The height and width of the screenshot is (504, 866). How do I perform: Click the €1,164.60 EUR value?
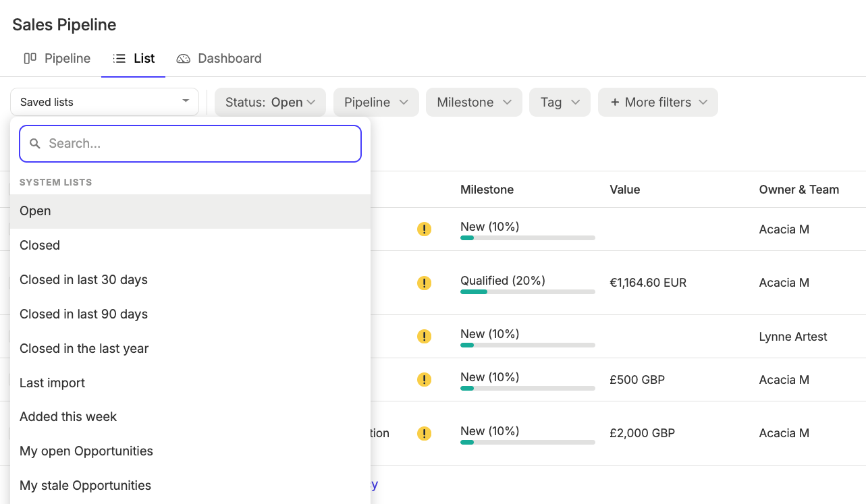(648, 283)
